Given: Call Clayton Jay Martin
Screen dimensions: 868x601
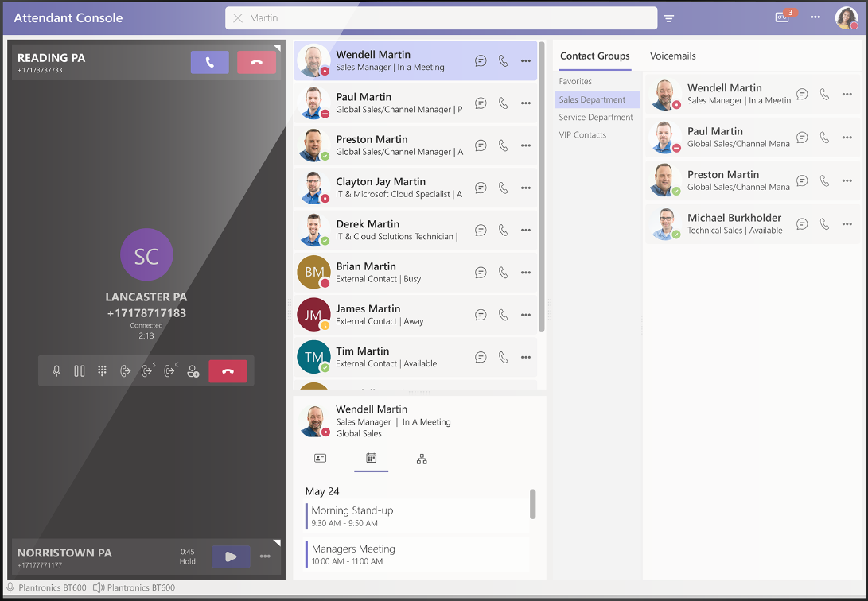Looking at the screenshot, I should point(503,188).
